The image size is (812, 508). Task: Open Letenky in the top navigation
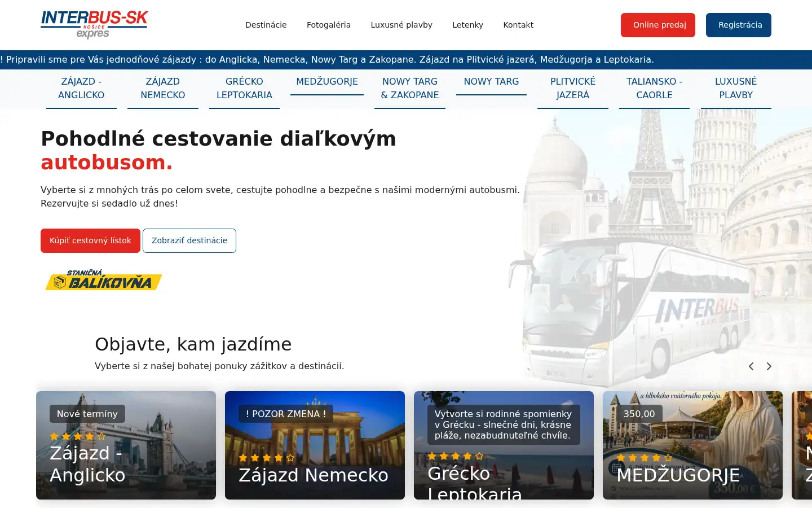pos(467,25)
